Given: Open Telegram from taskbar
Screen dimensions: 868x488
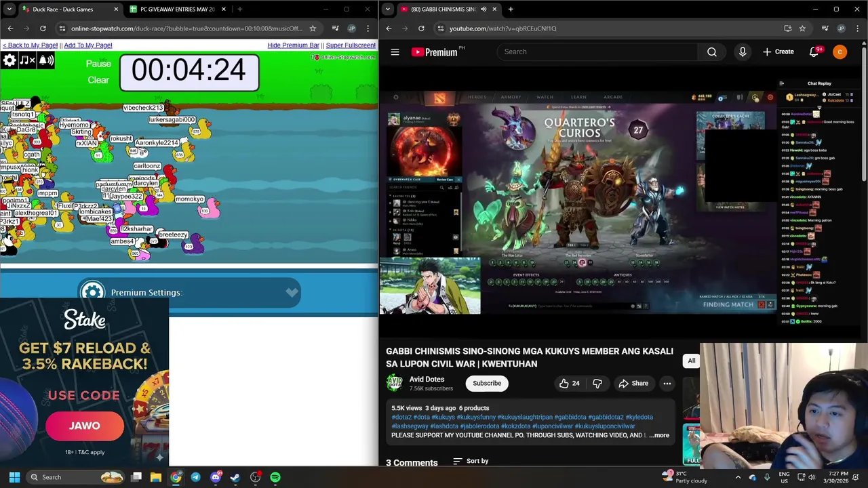Looking at the screenshot, I should coord(195,477).
